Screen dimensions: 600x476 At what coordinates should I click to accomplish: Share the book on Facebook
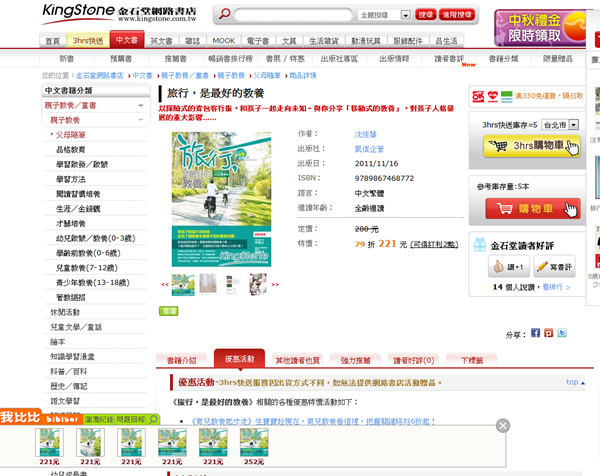[535, 333]
